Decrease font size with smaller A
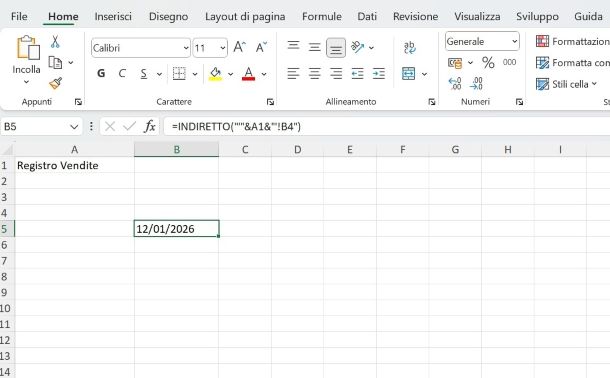The width and height of the screenshot is (610, 378). 261,47
